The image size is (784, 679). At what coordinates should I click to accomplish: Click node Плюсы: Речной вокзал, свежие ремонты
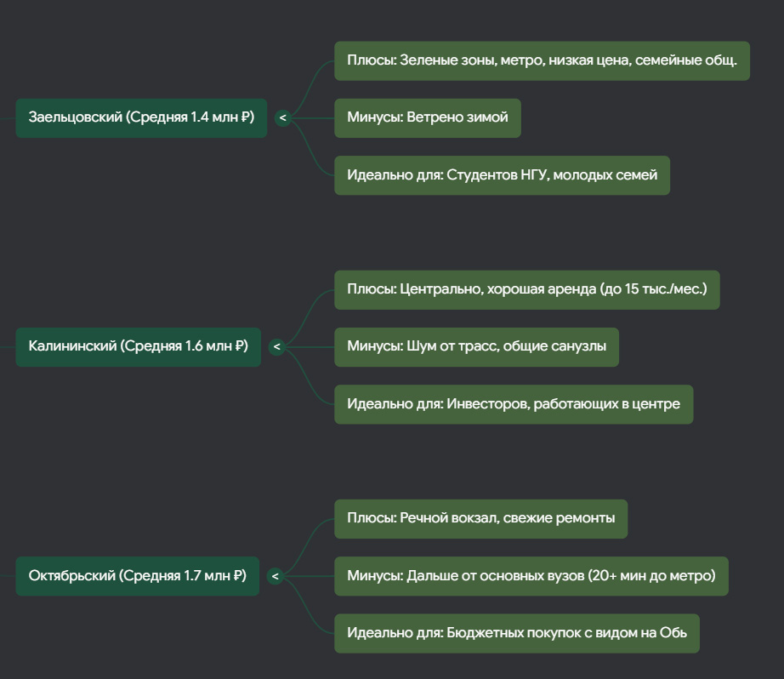coord(481,519)
